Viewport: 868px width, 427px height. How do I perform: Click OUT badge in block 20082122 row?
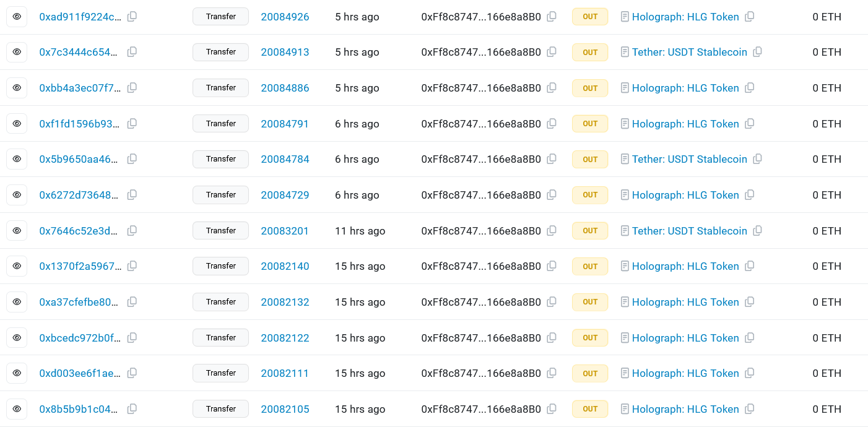click(590, 338)
